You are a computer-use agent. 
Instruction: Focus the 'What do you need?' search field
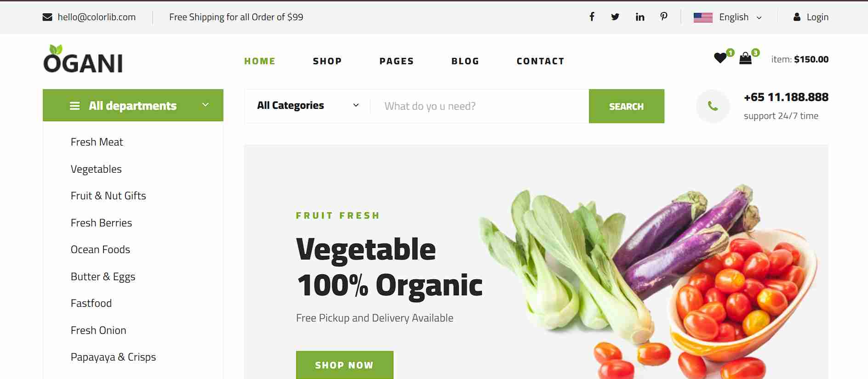(480, 106)
